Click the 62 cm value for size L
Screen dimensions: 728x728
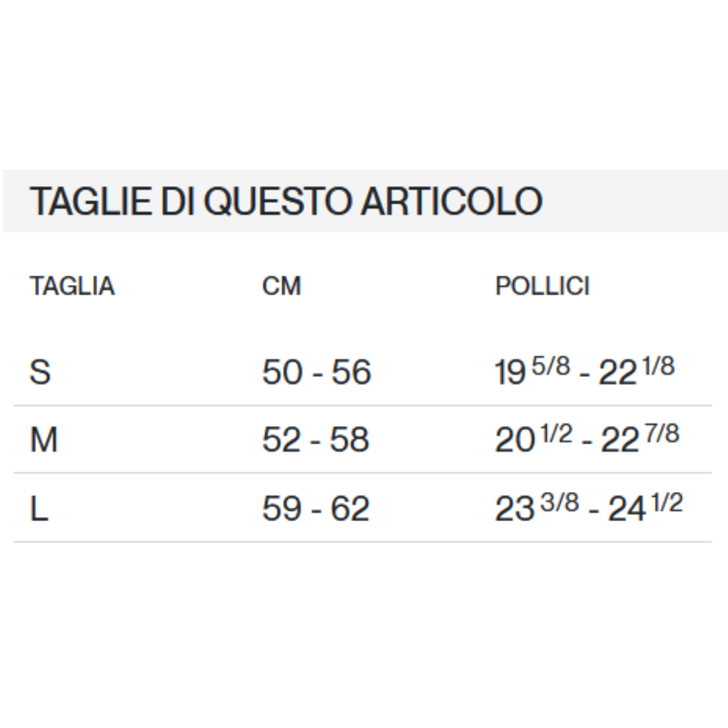pos(350,508)
